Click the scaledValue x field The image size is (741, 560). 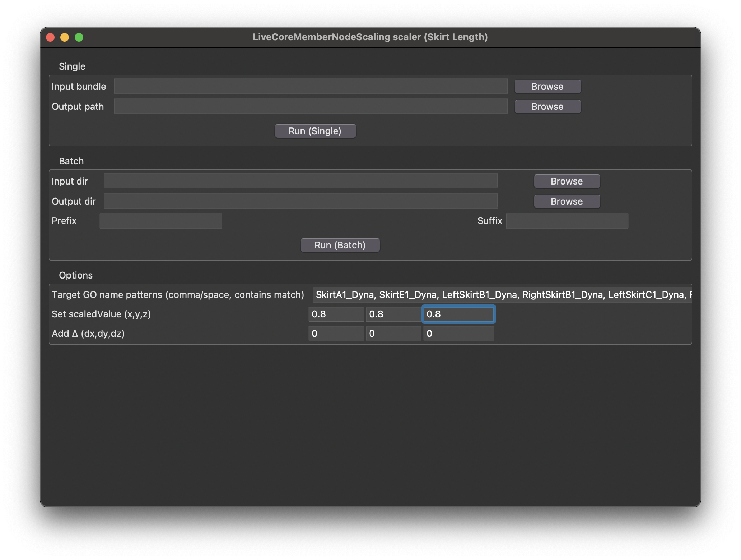[336, 314]
